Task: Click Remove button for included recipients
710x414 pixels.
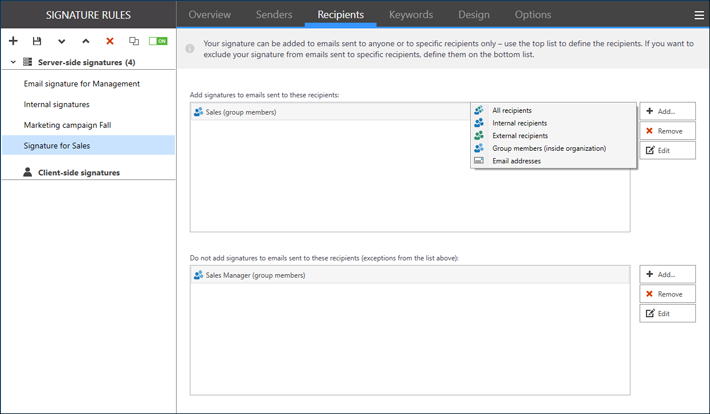Action: (667, 131)
